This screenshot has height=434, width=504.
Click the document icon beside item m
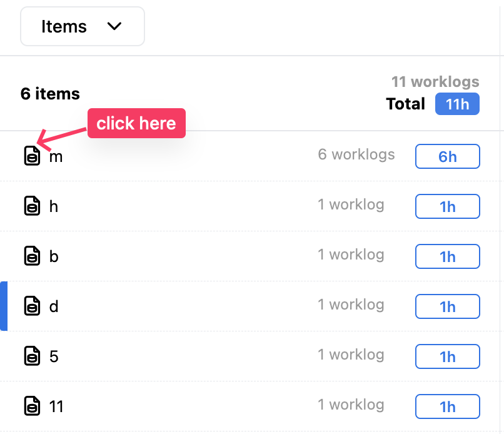32,156
